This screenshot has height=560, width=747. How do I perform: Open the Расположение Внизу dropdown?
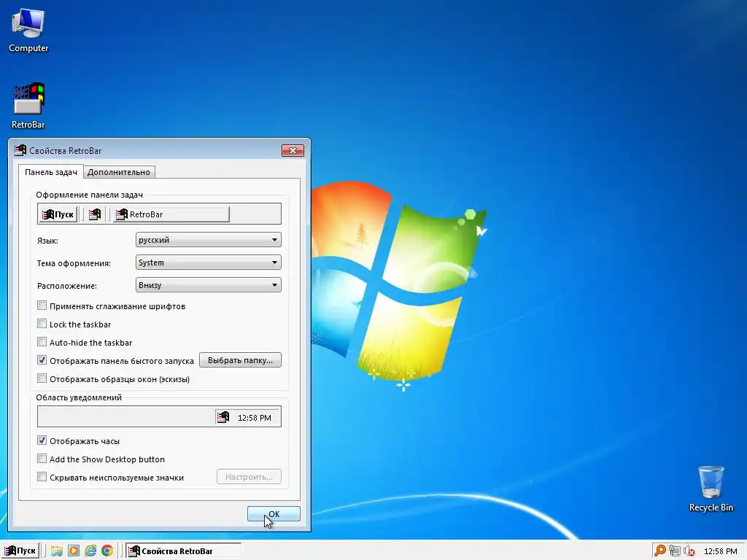pos(208,285)
